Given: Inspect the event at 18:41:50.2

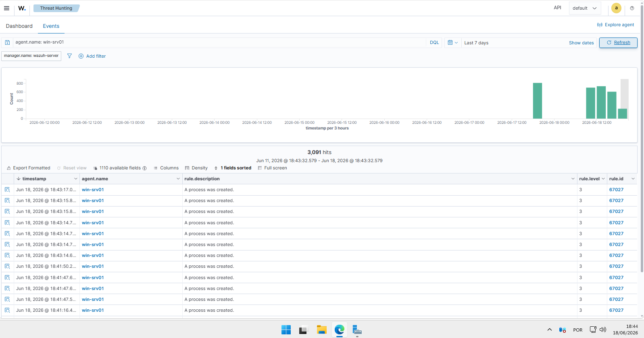Looking at the screenshot, I should pyautogui.click(x=7, y=266).
